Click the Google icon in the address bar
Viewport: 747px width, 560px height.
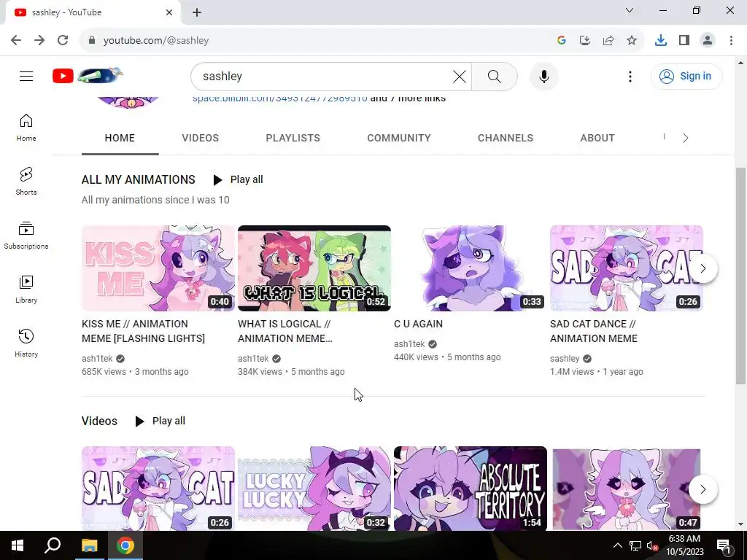click(562, 41)
